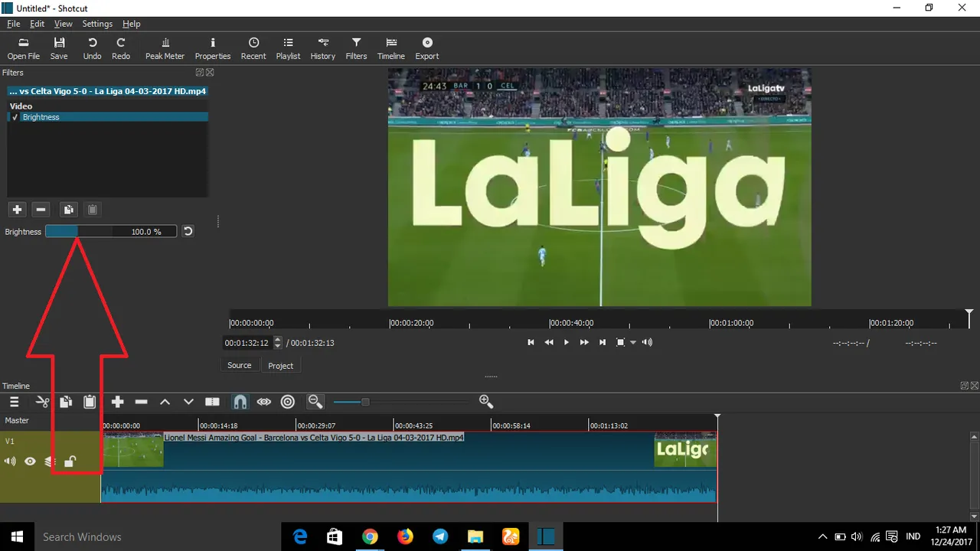Adjust the timeline zoom slider
The width and height of the screenshot is (980, 551).
click(x=401, y=402)
